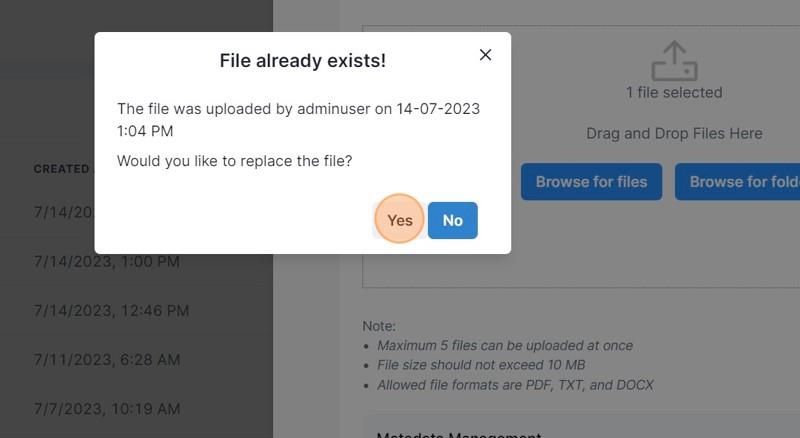Select the 7/14/2023, 12:46 PM entry
This screenshot has height=438, width=800.
[x=111, y=310]
